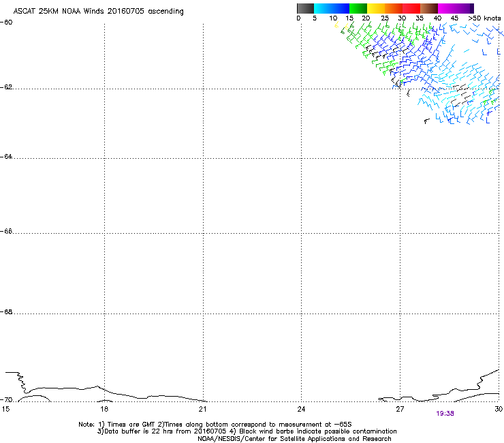Click the '-70' latitude label
Image resolution: width=504 pixels, height=443 pixels.
(6, 400)
